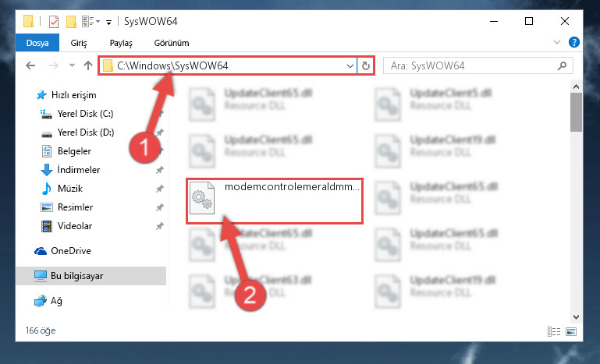Go back with the left arrow button
Image resolution: width=600 pixels, height=364 pixels.
(30, 65)
